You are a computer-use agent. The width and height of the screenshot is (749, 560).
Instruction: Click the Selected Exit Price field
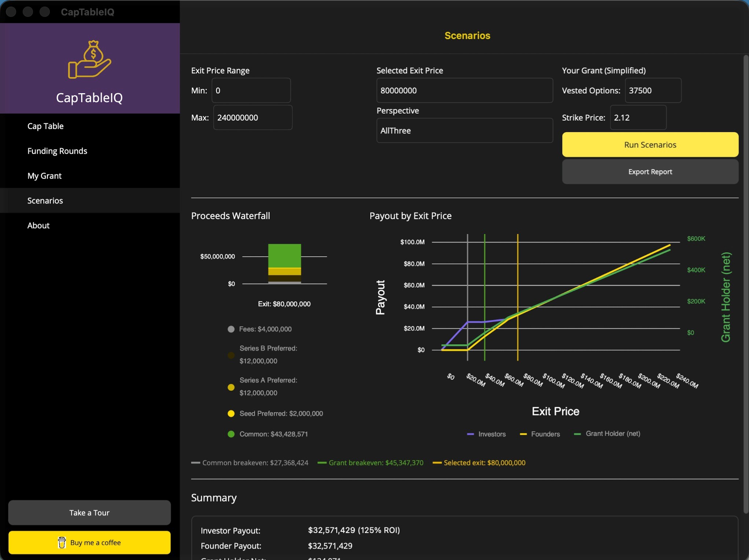464,91
